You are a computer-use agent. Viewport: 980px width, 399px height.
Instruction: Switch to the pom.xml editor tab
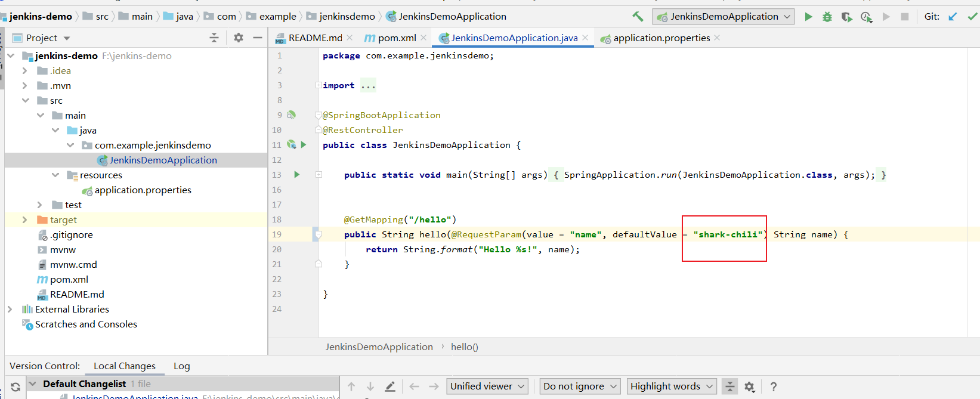click(x=397, y=38)
